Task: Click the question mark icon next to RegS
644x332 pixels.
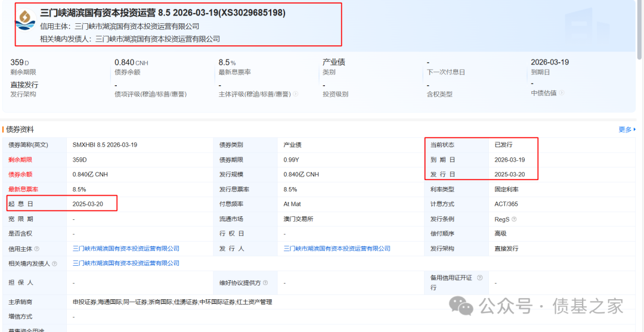Action: 514,219
